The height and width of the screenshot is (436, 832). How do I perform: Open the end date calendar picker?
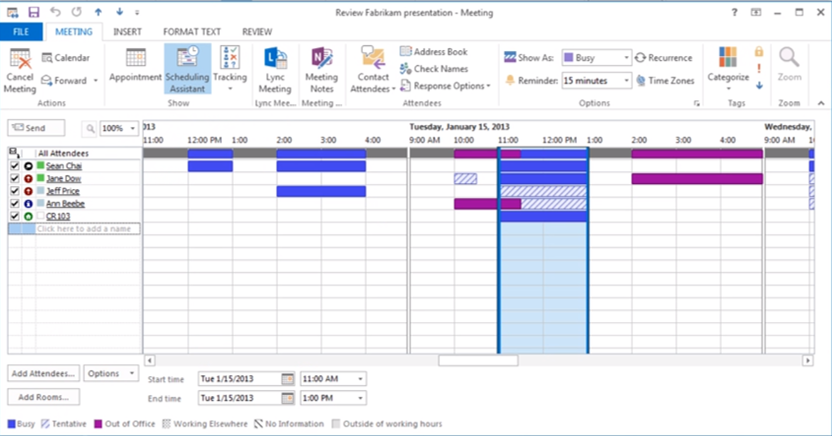click(x=287, y=398)
